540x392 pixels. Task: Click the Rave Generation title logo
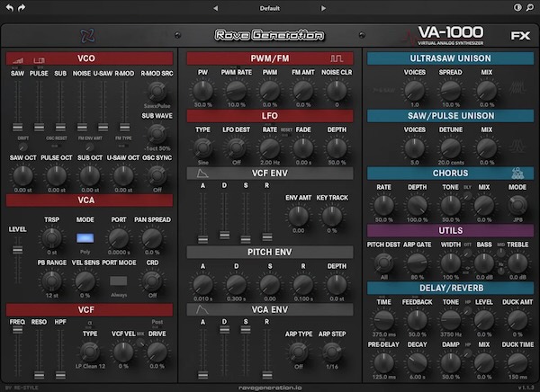click(x=269, y=35)
